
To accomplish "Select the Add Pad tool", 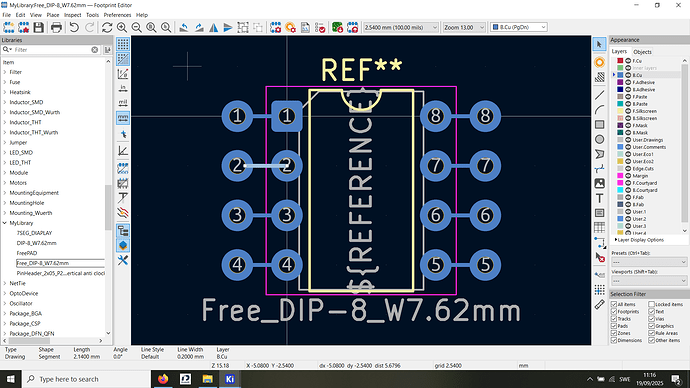I will [x=599, y=62].
